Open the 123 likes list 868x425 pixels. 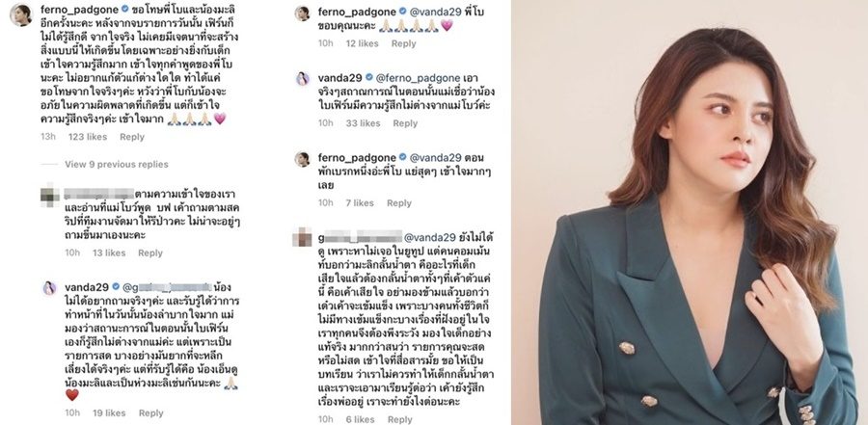88,137
